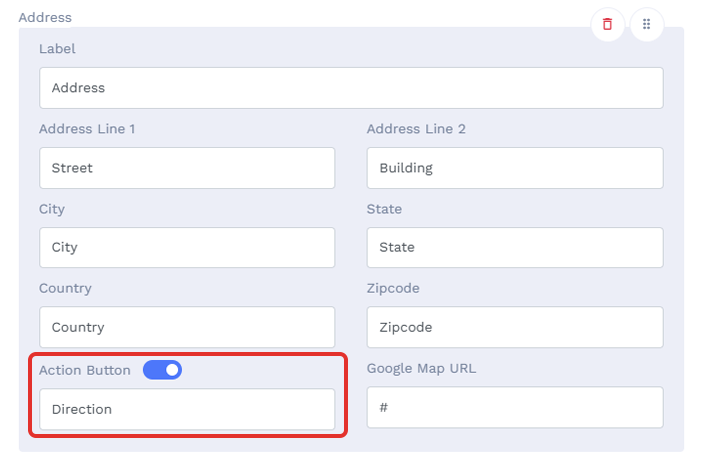Delete the Address block with trash icon
The width and height of the screenshot is (703, 464).
click(607, 24)
